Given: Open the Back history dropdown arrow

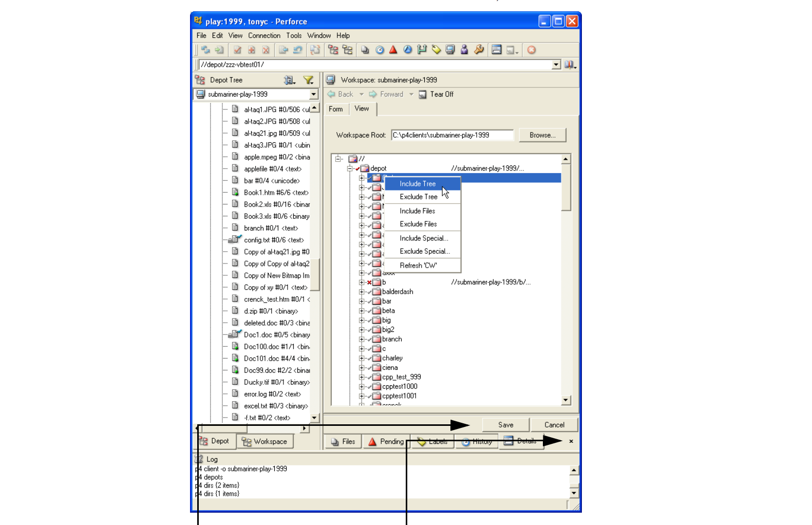Looking at the screenshot, I should click(362, 95).
